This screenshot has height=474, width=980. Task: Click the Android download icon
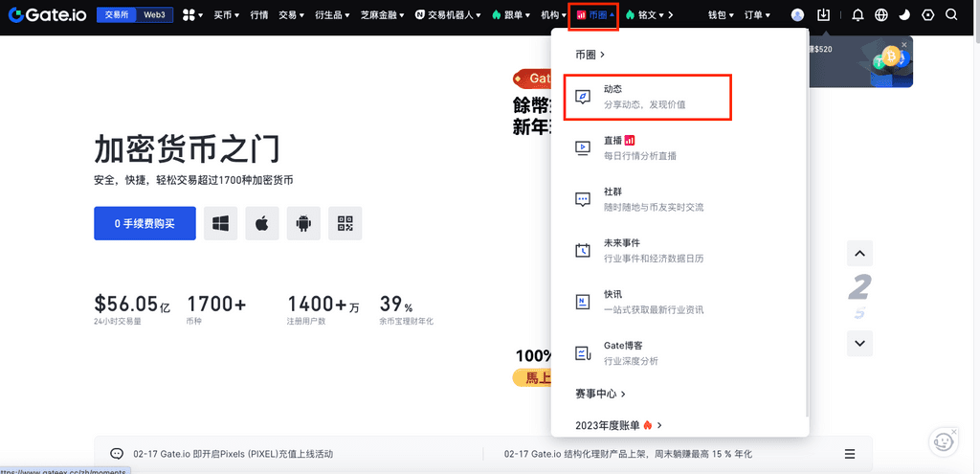[x=303, y=223]
